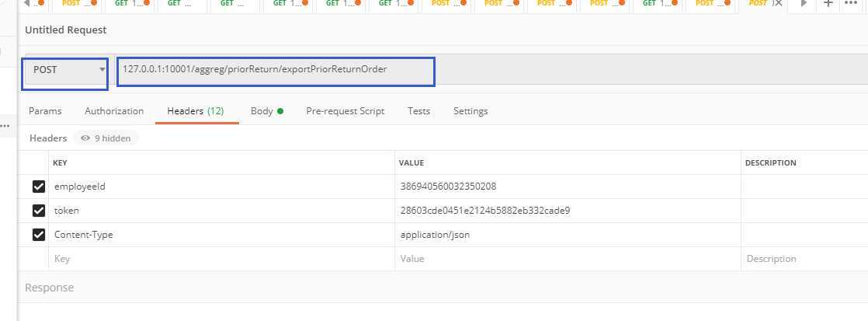Switch to the Tests tab
The height and width of the screenshot is (321, 868).
[418, 111]
